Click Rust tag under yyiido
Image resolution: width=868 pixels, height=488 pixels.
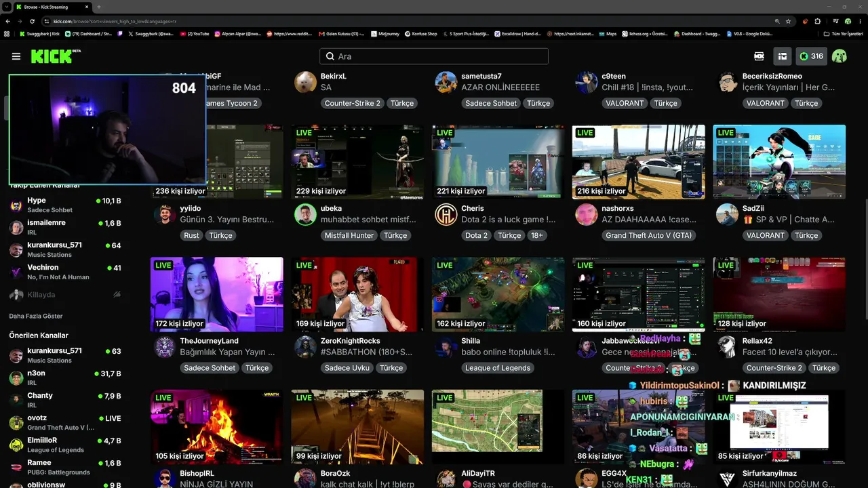(192, 235)
